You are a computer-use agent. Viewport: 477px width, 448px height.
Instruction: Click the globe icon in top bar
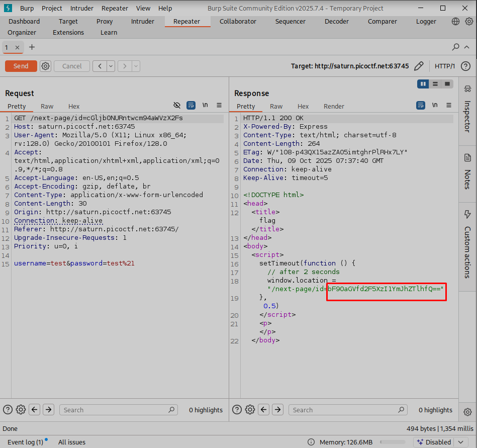(x=456, y=22)
